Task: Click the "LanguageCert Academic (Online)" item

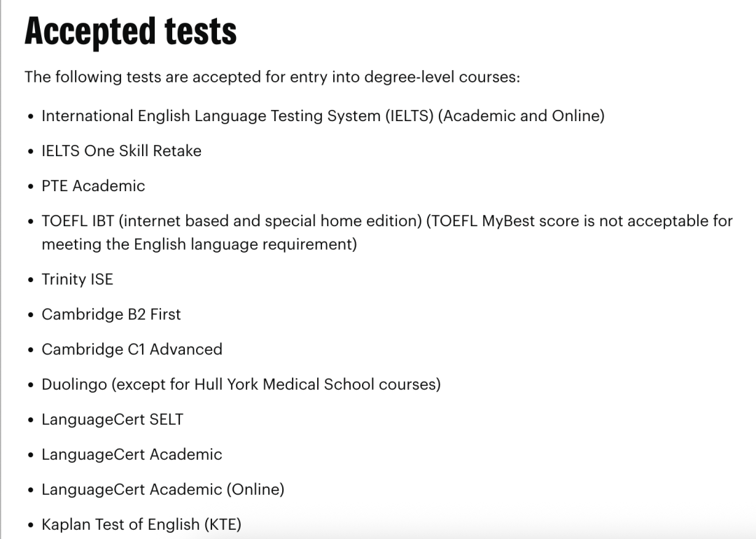Action: (162, 489)
